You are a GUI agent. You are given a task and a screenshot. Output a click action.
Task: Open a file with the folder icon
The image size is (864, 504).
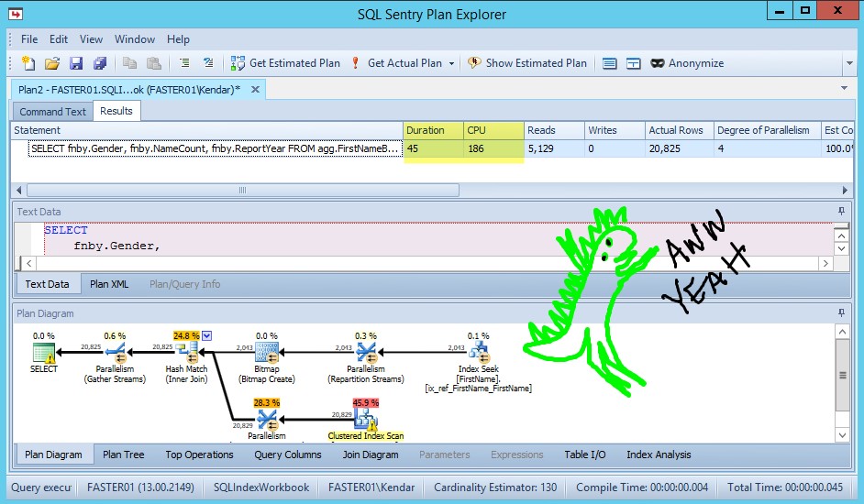tap(51, 63)
